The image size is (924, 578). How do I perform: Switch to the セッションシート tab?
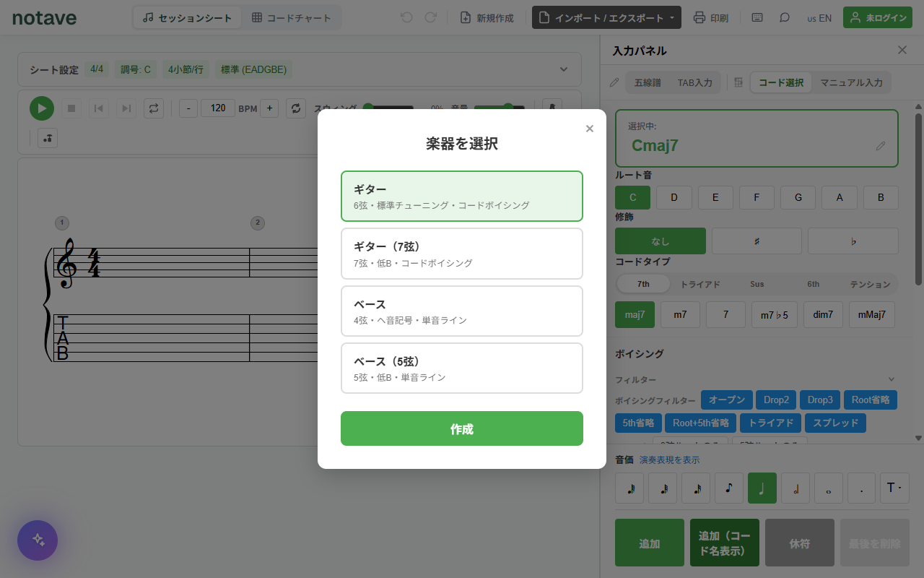(x=188, y=17)
